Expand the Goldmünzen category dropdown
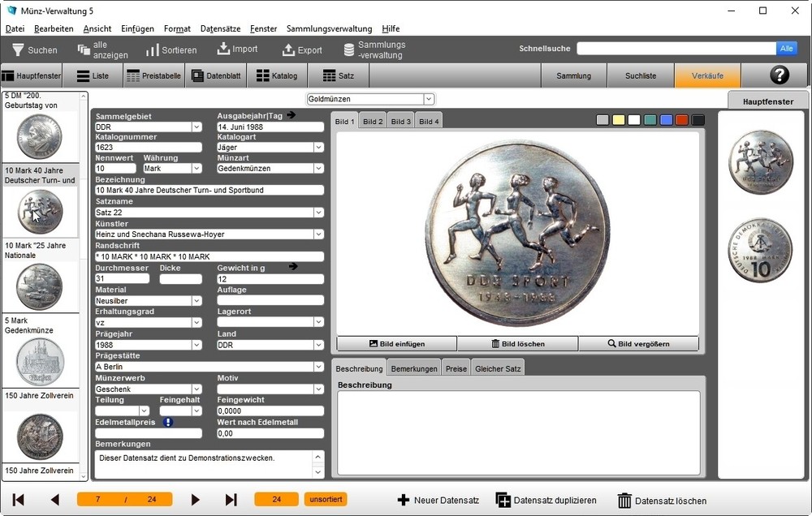Screen dimensions: 812x516 [x=429, y=97]
